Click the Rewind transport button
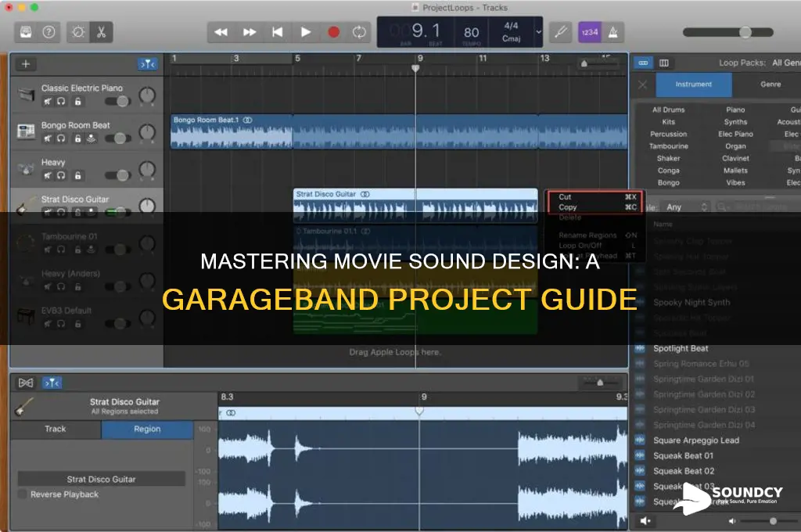The width and height of the screenshot is (801, 532). pyautogui.click(x=221, y=32)
